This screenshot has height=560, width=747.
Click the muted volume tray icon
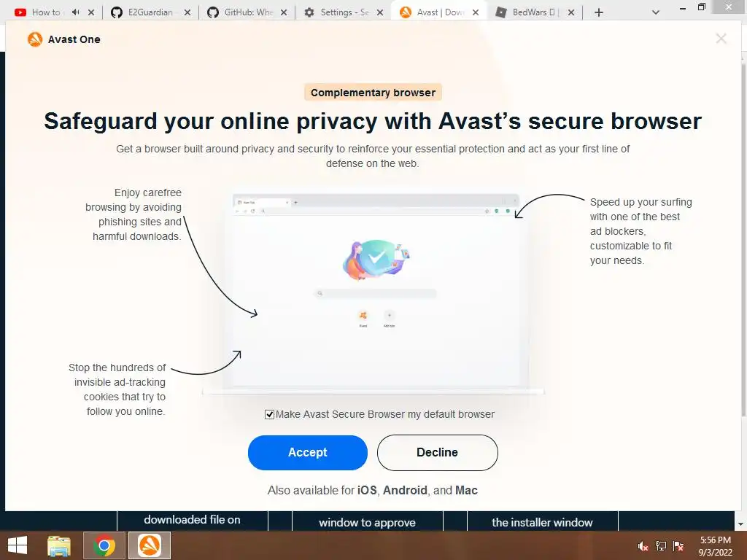643,546
